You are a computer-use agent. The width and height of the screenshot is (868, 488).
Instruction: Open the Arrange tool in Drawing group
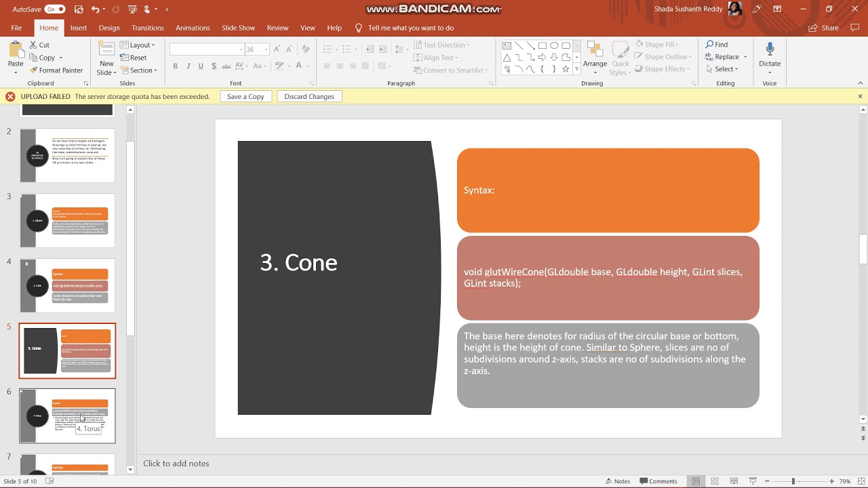coord(595,57)
